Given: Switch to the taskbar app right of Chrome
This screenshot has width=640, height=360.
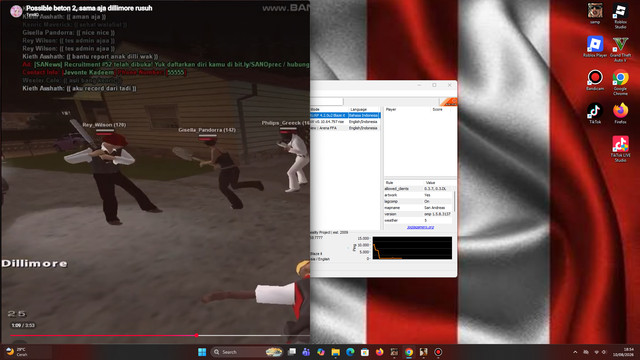Looking at the screenshot, I should [x=424, y=352].
